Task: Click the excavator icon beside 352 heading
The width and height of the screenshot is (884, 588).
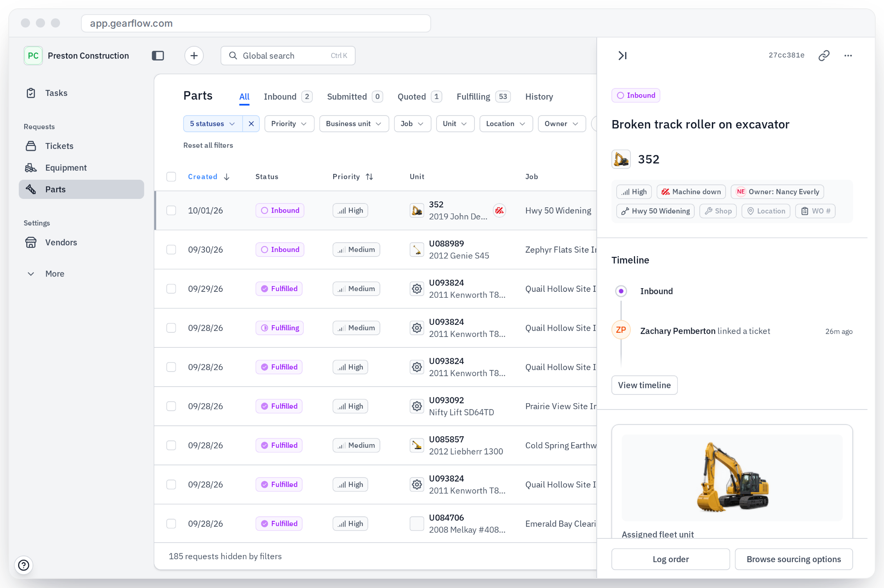Action: (x=621, y=159)
